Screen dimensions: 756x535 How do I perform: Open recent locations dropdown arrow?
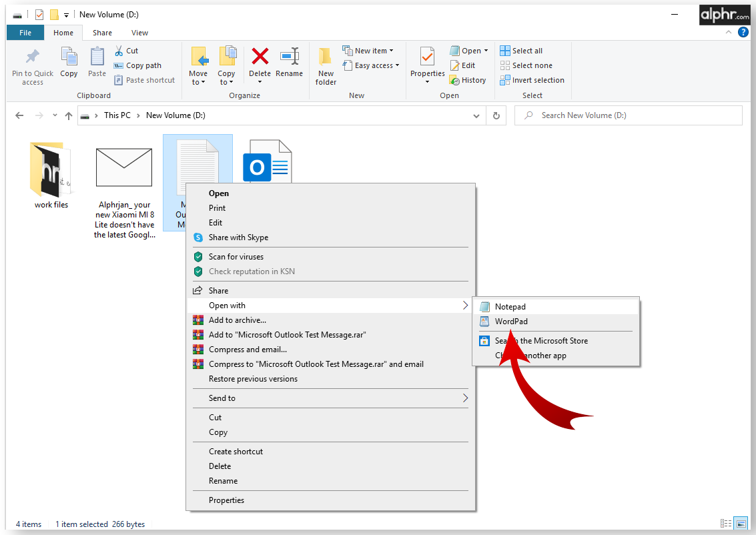[55, 115]
